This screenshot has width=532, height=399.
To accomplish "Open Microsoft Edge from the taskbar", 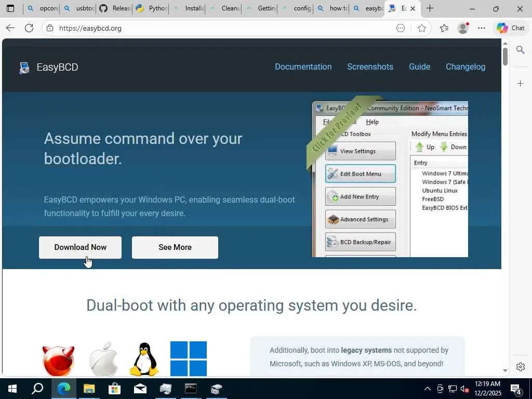I will pos(63,389).
